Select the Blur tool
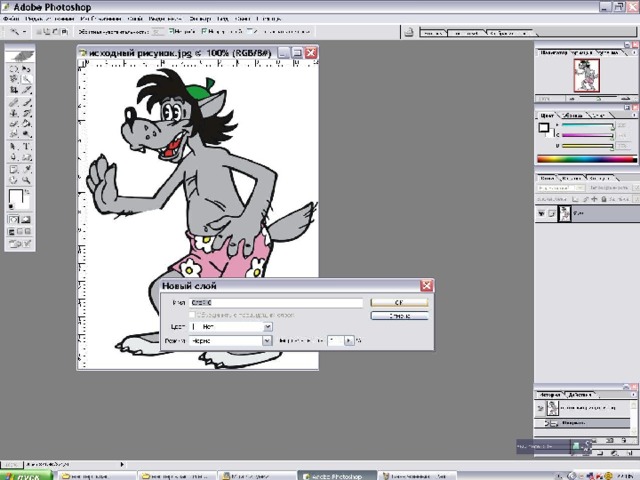The width and height of the screenshot is (640, 480). click(14, 133)
